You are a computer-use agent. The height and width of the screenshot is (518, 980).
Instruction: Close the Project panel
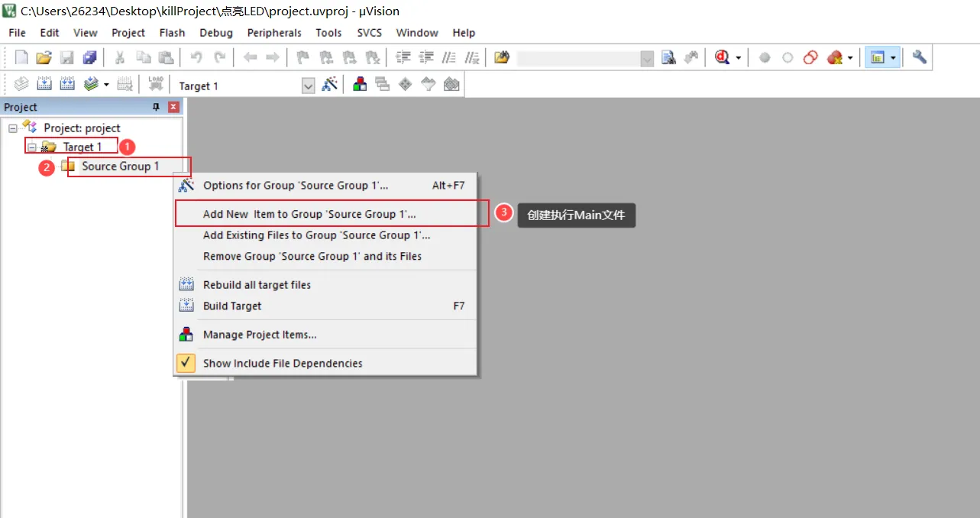(x=173, y=107)
